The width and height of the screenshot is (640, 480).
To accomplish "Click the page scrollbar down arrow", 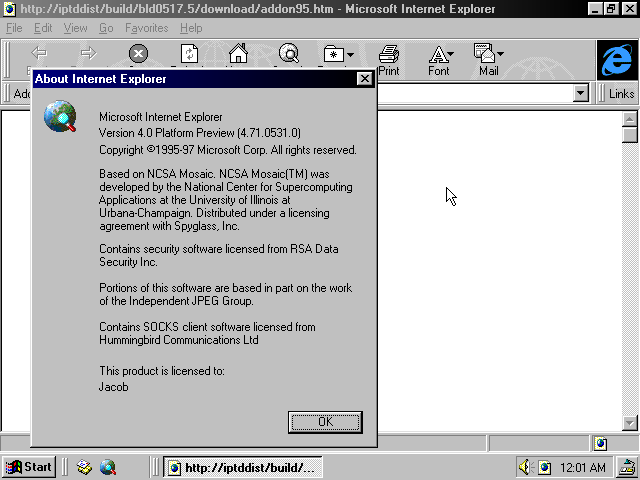I will coord(629,423).
